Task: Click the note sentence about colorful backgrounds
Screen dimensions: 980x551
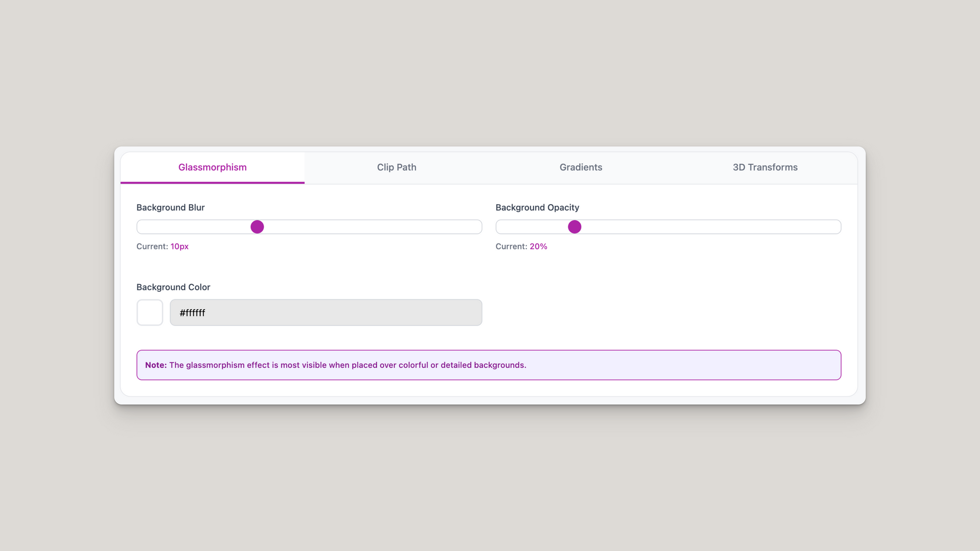Action: coord(348,365)
